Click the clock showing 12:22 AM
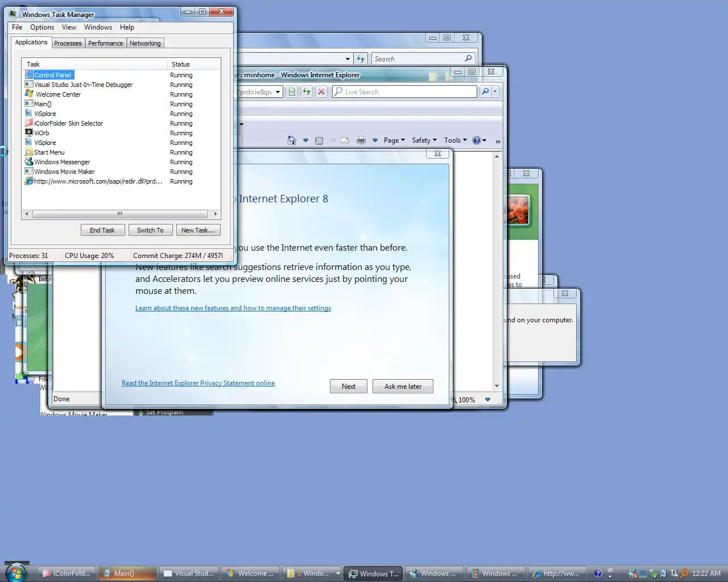The width and height of the screenshot is (728, 582). [x=706, y=573]
